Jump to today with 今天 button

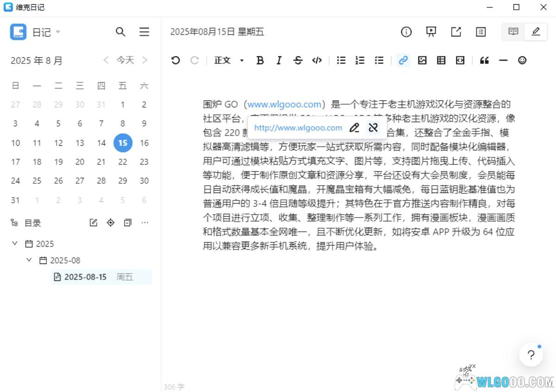pyautogui.click(x=125, y=60)
